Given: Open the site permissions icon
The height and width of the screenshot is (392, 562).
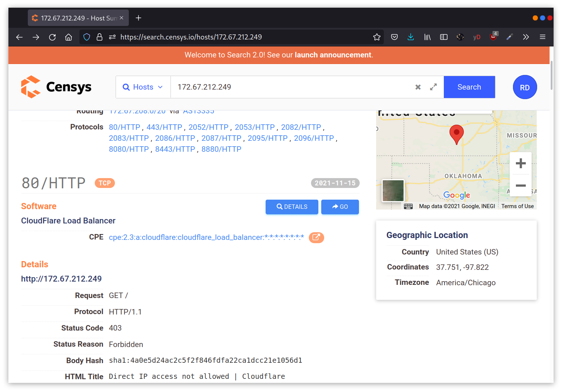Looking at the screenshot, I should [x=112, y=37].
